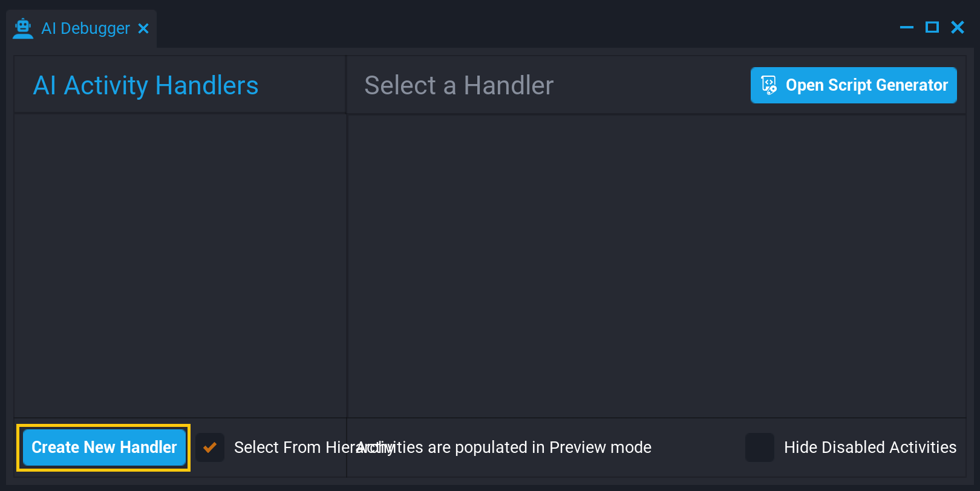This screenshot has height=491, width=980.
Task: Click the blue close icon in the title bar
Action: tap(958, 27)
